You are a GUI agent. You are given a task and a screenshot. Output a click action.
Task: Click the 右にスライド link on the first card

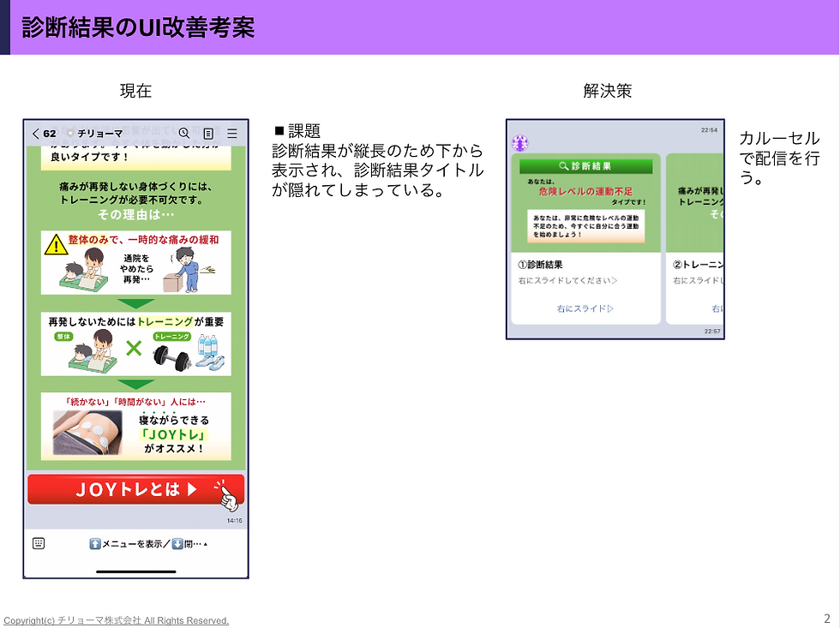pos(584,309)
